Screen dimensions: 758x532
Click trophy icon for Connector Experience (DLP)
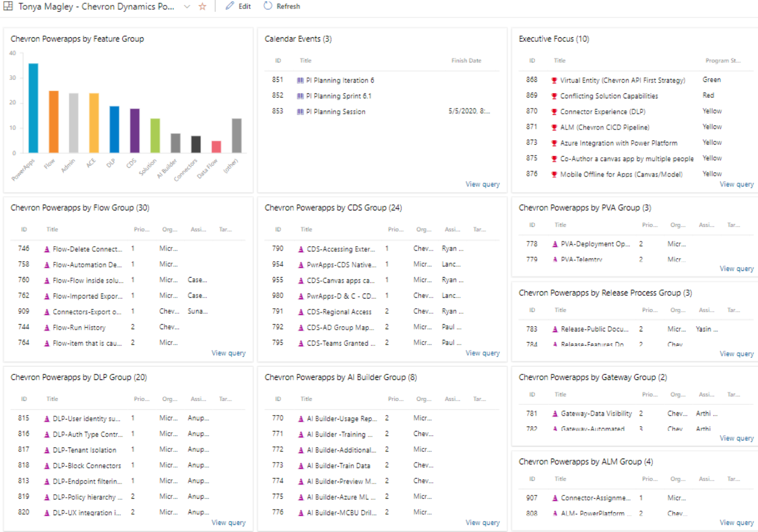(554, 112)
